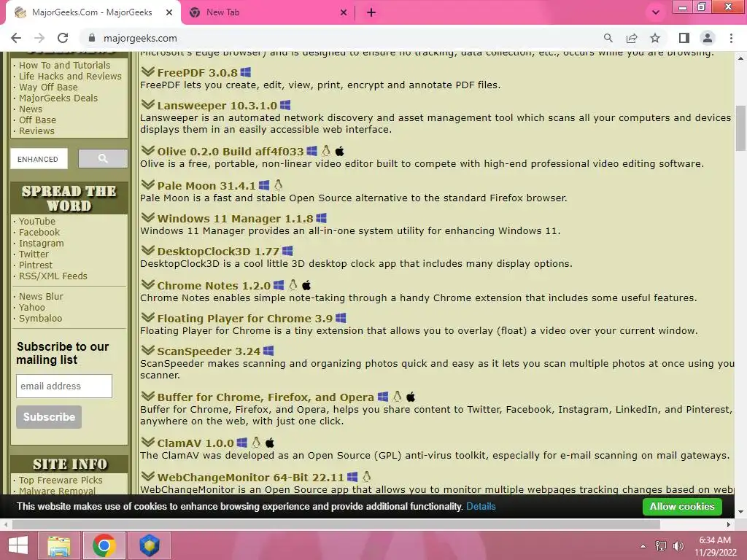Click the browser forward arrow
Image resolution: width=747 pixels, height=560 pixels.
39,38
